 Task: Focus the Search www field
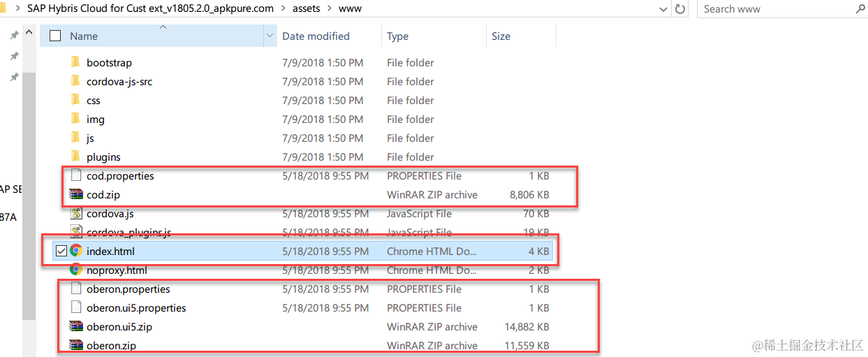click(775, 9)
